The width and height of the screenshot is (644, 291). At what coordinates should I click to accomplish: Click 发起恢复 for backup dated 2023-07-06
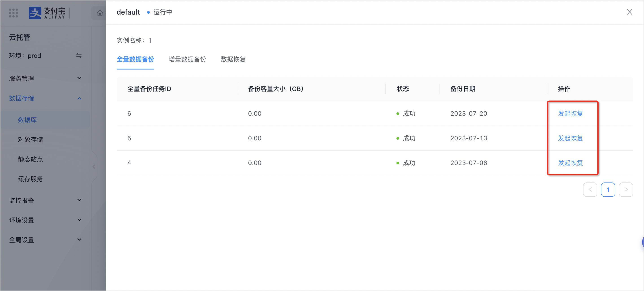click(x=570, y=163)
